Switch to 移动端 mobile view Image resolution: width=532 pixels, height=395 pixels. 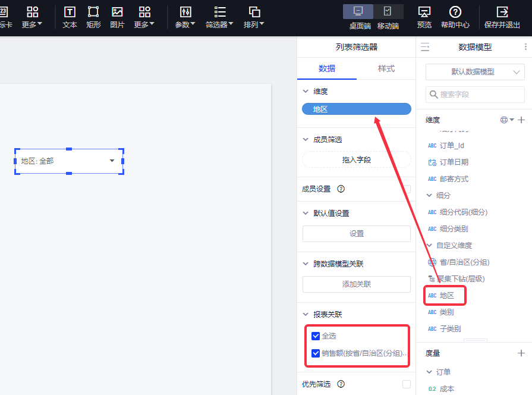pos(388,11)
